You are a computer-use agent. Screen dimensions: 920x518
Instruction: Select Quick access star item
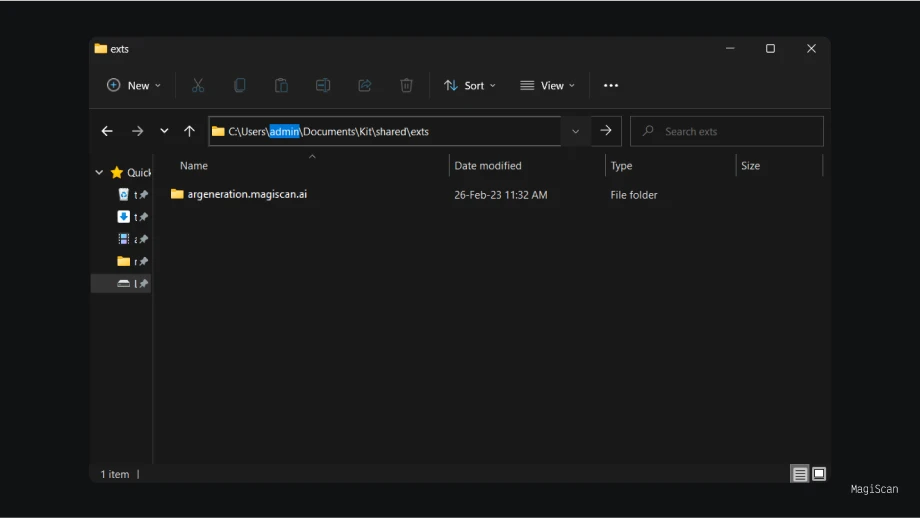[x=130, y=172]
